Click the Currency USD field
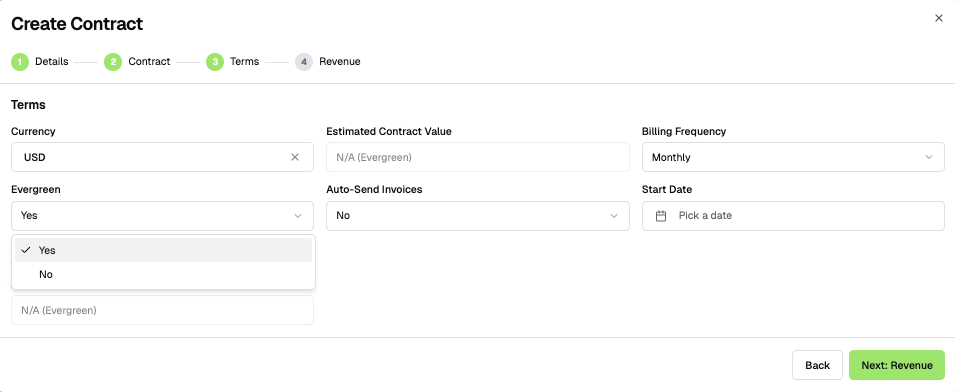 (x=162, y=157)
